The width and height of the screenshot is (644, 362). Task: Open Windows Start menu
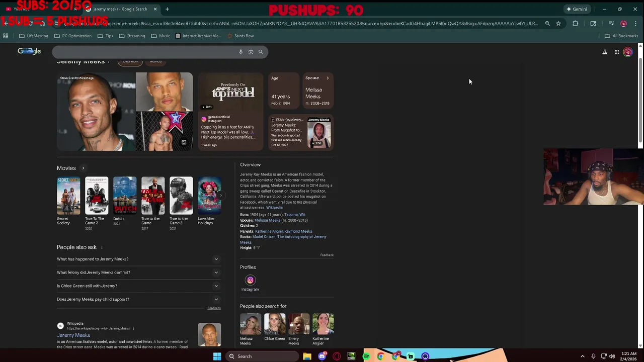point(217,356)
